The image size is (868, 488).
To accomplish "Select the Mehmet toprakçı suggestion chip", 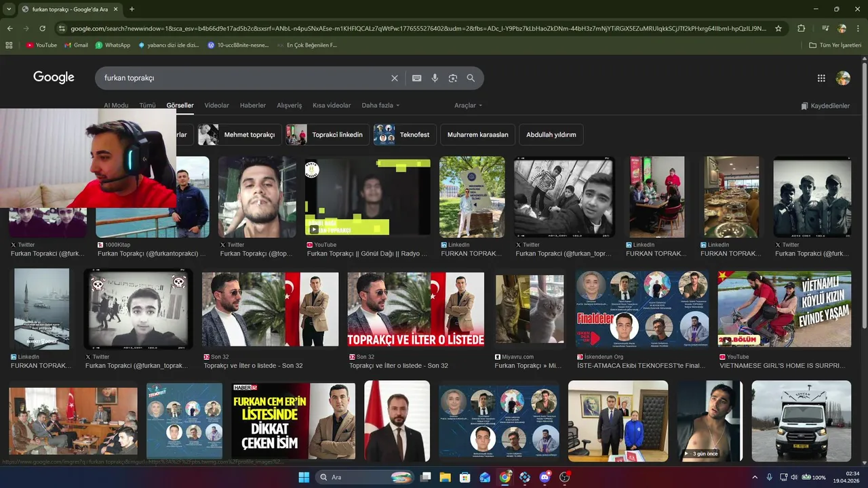I will click(239, 134).
